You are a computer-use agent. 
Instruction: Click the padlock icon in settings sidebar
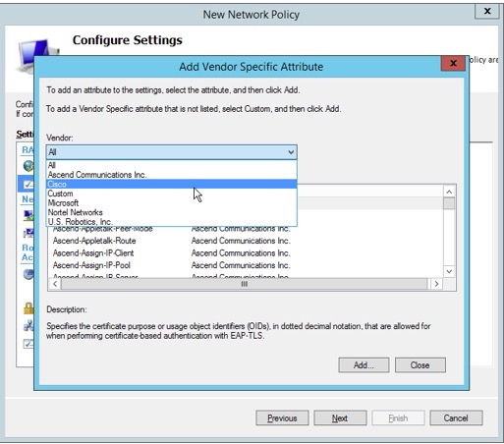[x=28, y=307]
